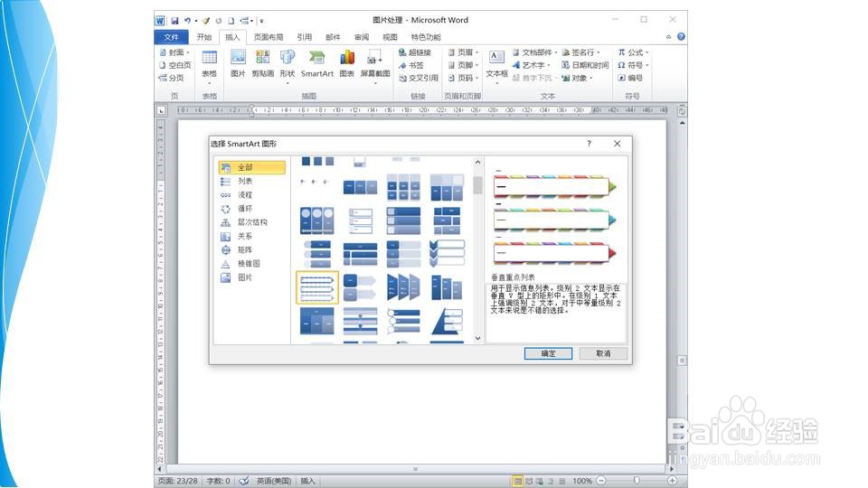Switch to the 视图 View tab
The image size is (868, 488).
click(390, 37)
